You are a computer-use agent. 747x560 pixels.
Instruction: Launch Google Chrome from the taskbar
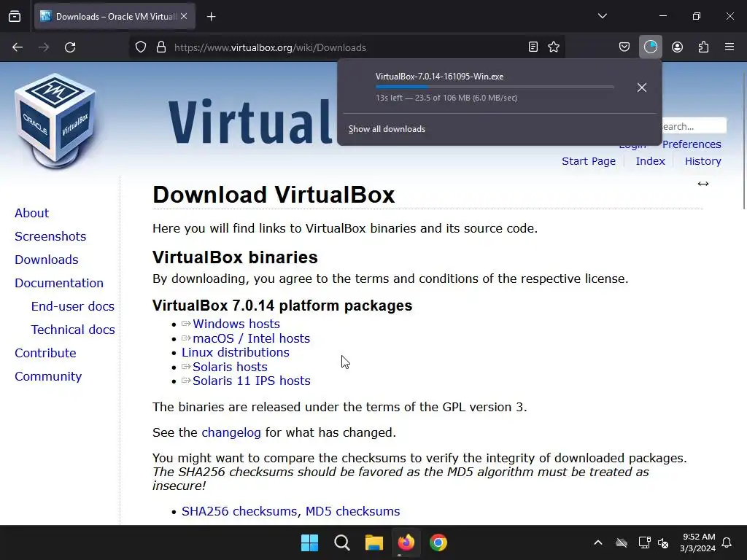point(438,542)
